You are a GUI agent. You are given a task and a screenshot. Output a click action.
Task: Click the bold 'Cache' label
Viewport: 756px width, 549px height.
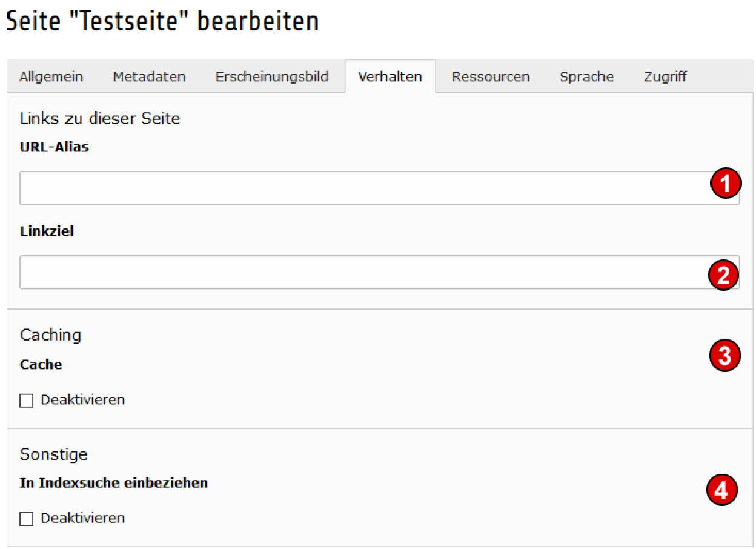pyautogui.click(x=41, y=364)
